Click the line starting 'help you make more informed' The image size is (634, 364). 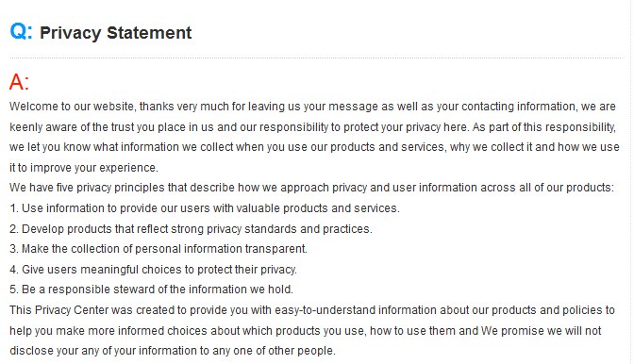click(x=306, y=331)
